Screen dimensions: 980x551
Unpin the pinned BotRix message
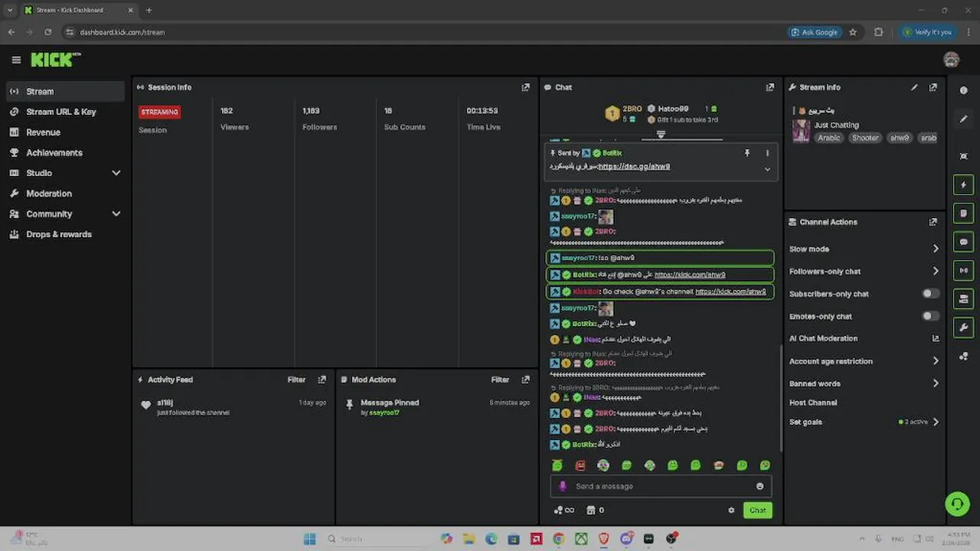click(747, 153)
